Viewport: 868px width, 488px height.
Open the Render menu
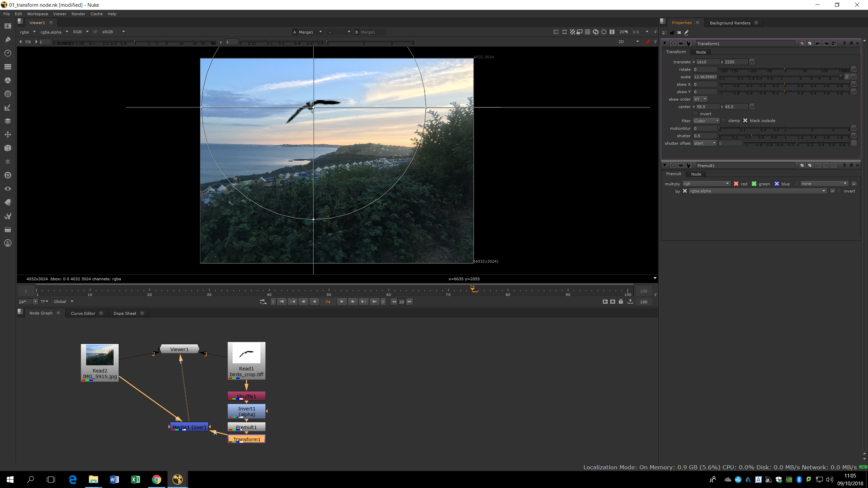click(78, 14)
